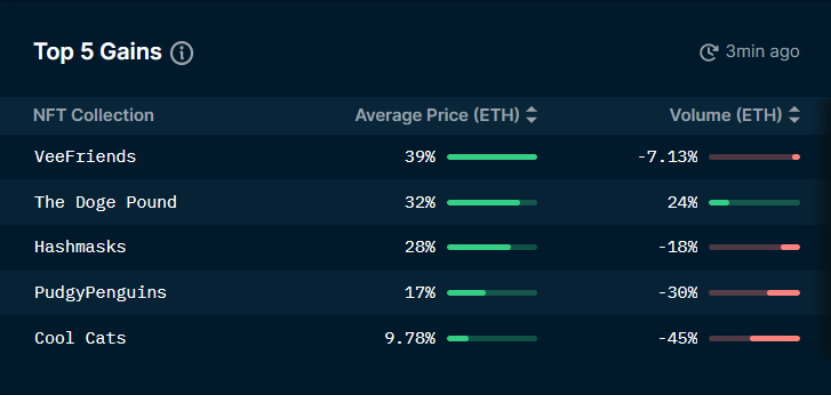Click the NFT Collection column header

(94, 116)
